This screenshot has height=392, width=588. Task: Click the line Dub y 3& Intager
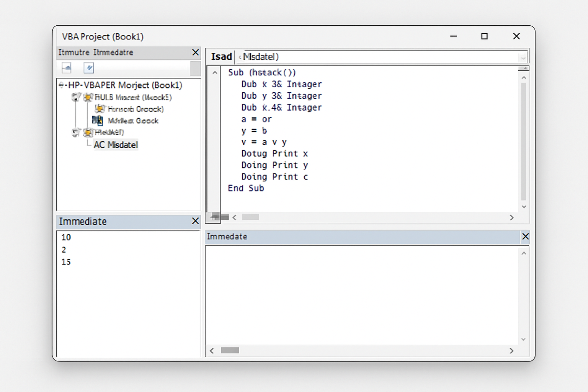(282, 96)
